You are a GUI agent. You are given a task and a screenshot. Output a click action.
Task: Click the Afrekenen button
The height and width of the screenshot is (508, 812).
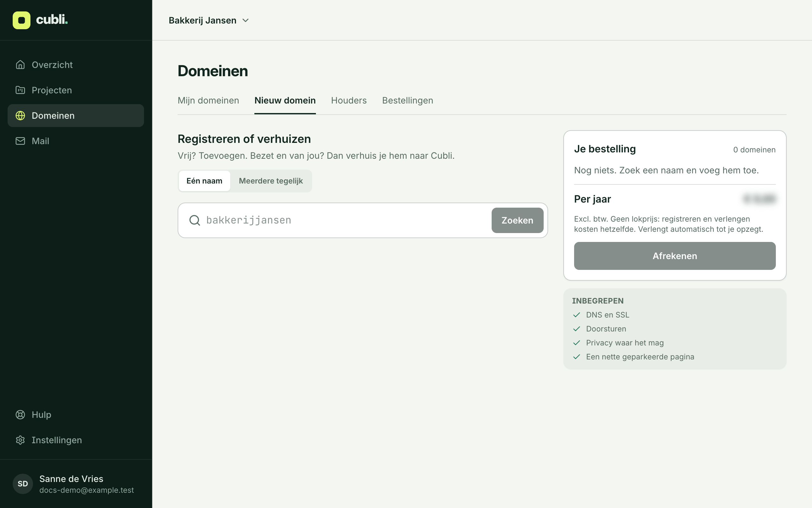[x=675, y=256]
